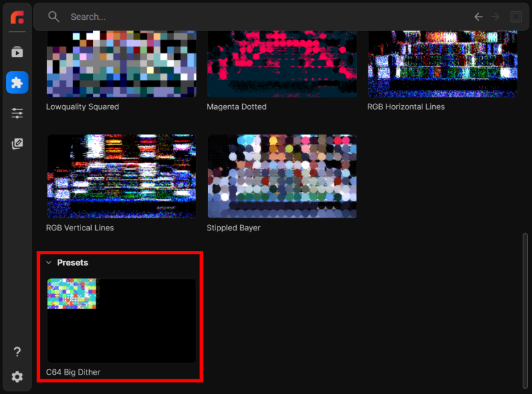Click the square window layout icon
532x394 pixels.
(x=516, y=17)
